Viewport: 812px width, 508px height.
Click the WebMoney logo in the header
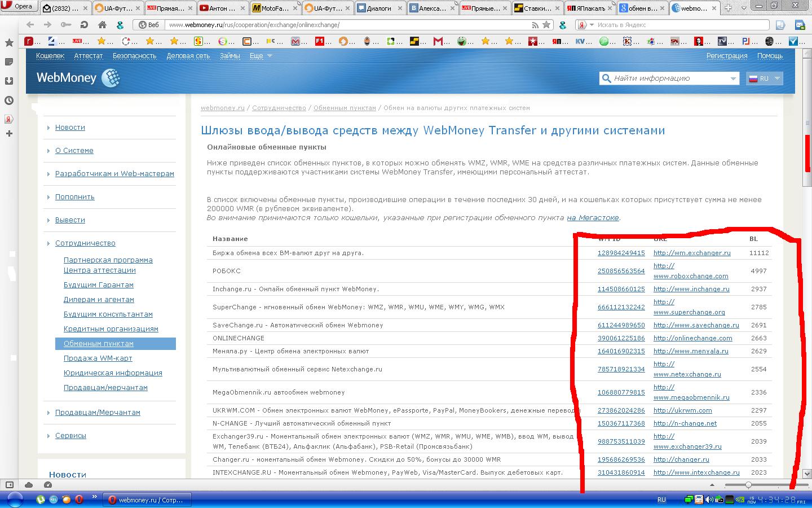pyautogui.click(x=78, y=78)
